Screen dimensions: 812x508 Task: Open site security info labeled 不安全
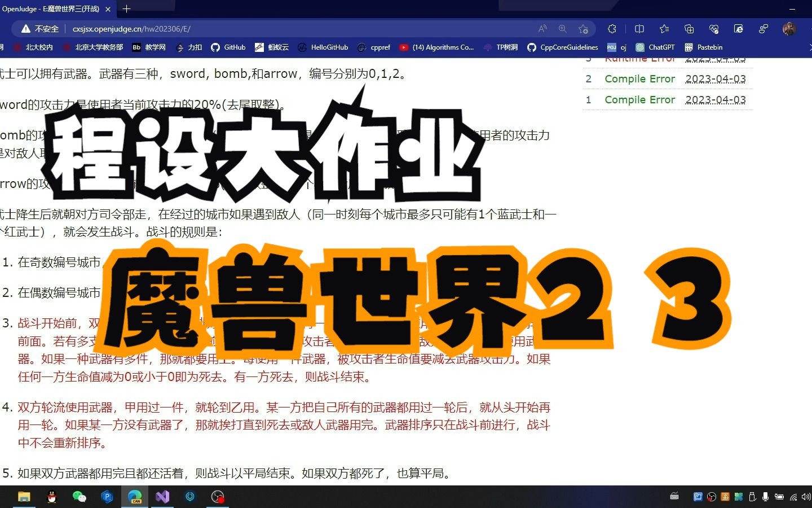pos(41,28)
